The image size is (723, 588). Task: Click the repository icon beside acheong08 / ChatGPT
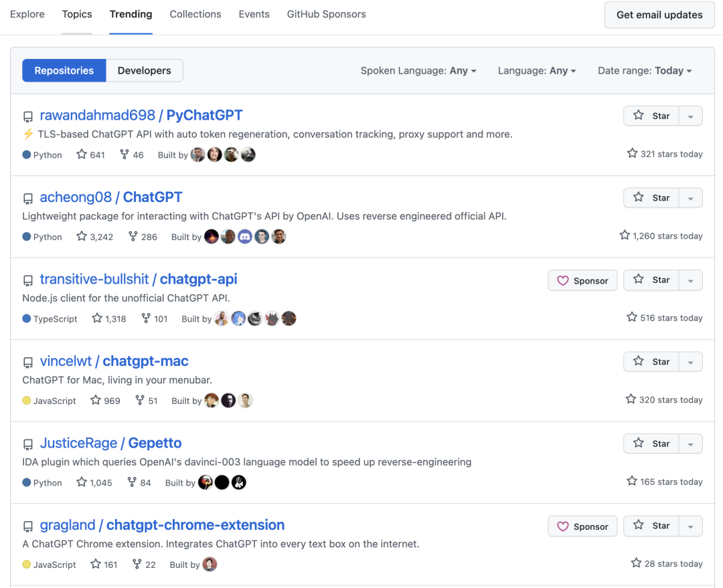tap(28, 199)
